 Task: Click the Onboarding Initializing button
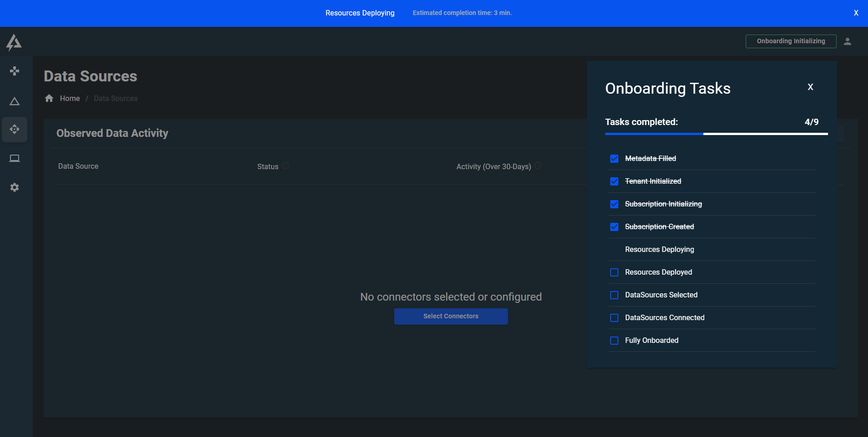click(x=791, y=41)
